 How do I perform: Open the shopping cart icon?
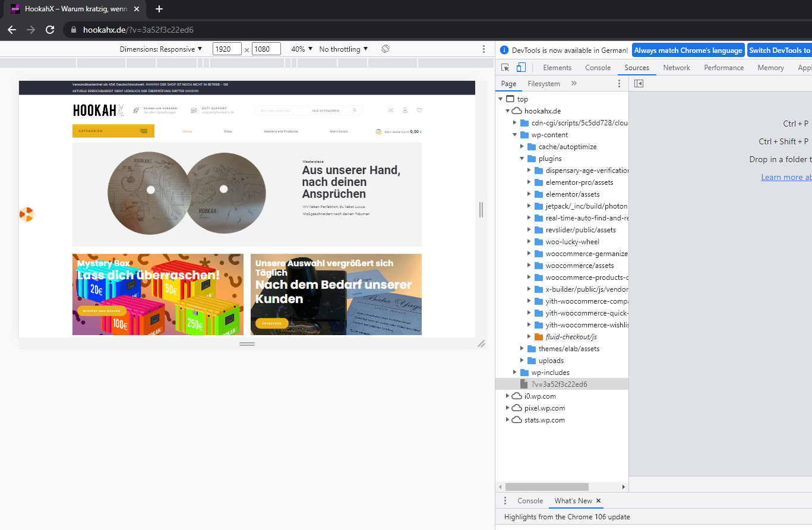379,131
